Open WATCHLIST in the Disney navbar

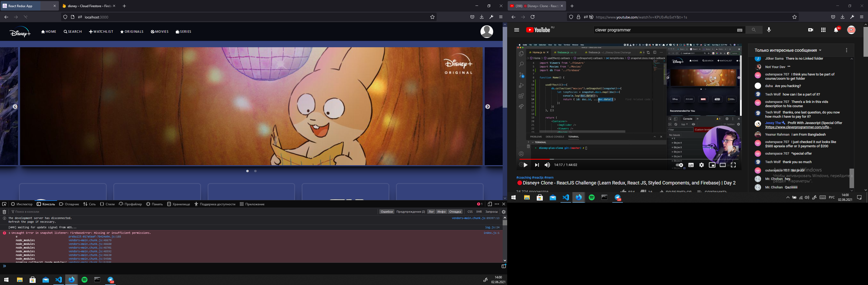pyautogui.click(x=101, y=32)
